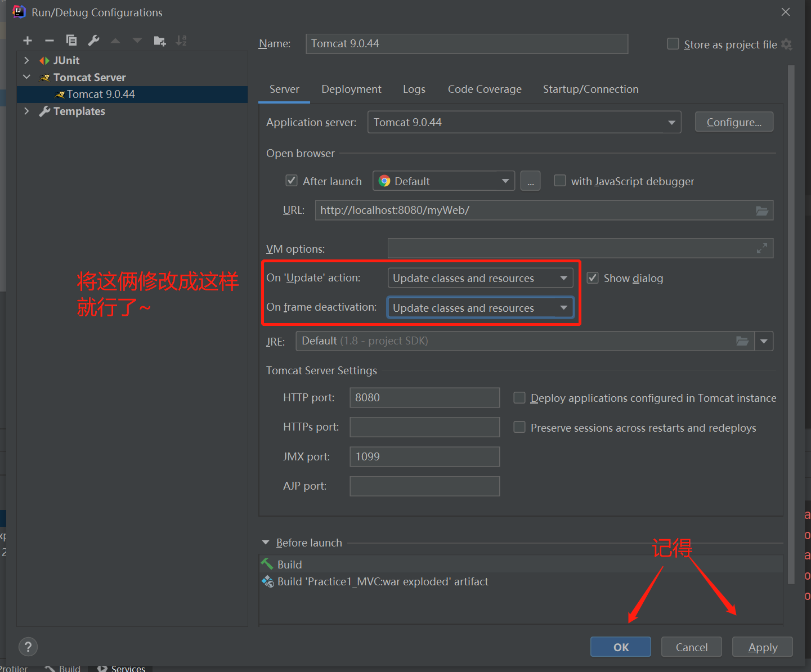Click HTTP port field 8080
811x672 pixels.
424,397
